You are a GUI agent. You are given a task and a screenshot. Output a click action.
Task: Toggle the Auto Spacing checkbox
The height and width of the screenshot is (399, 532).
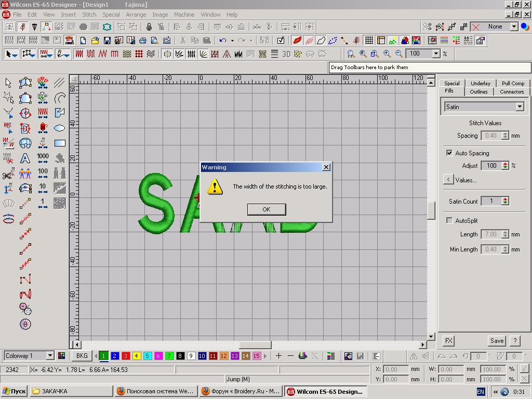[x=449, y=153]
